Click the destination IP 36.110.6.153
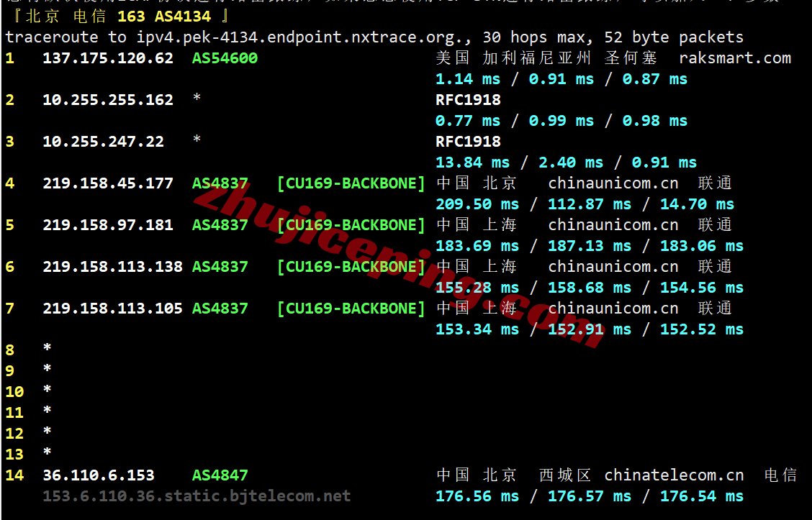 pos(99,475)
